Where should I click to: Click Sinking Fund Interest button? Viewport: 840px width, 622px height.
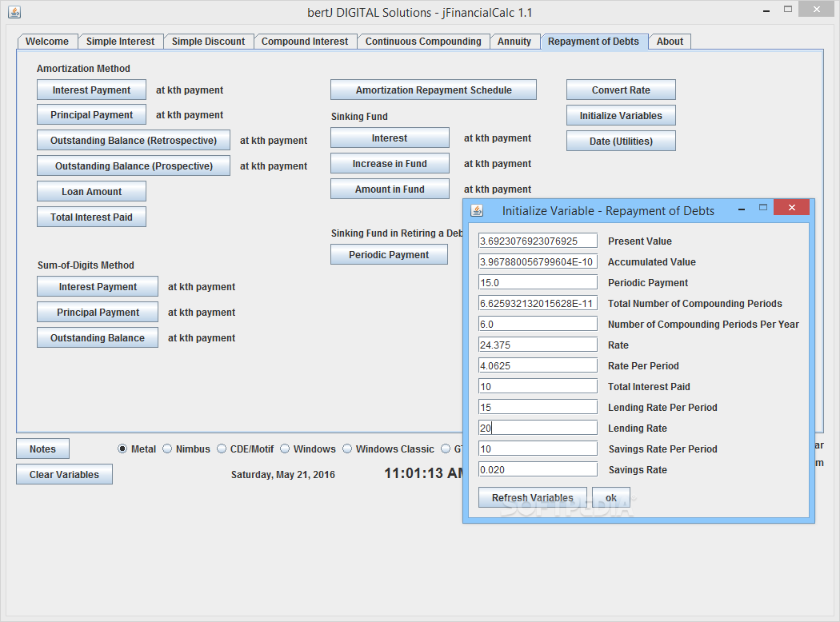click(x=390, y=138)
